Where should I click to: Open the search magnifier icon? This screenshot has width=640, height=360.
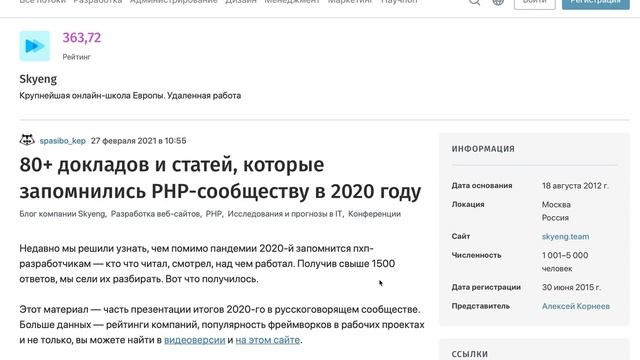point(474,2)
